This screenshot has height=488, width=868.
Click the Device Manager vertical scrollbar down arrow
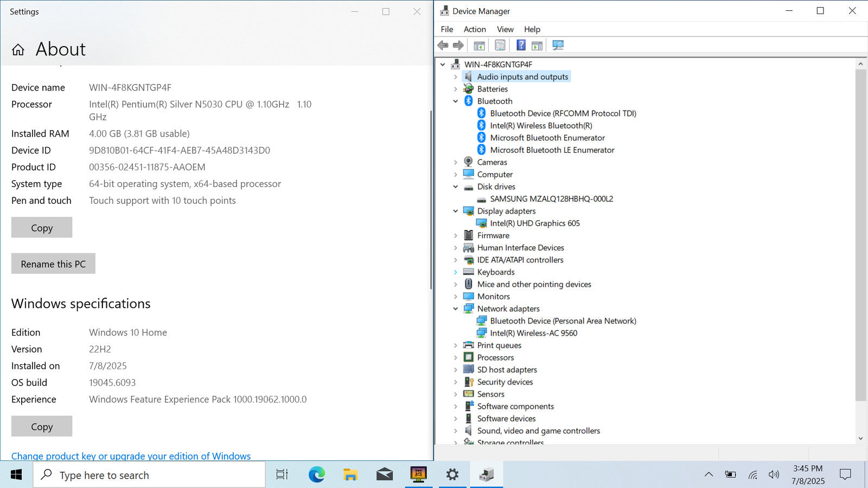pyautogui.click(x=860, y=438)
